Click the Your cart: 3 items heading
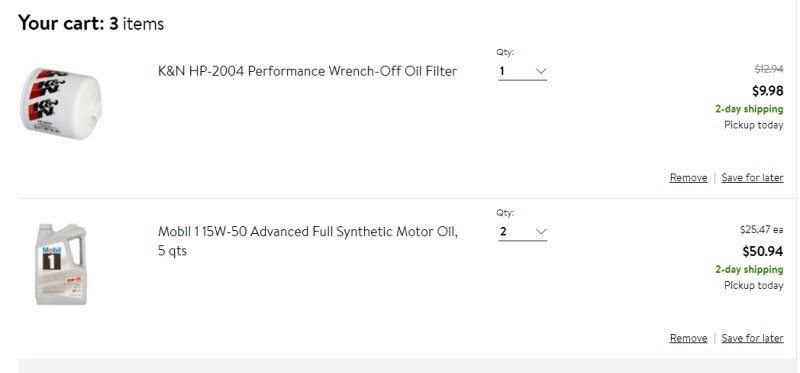 click(91, 23)
